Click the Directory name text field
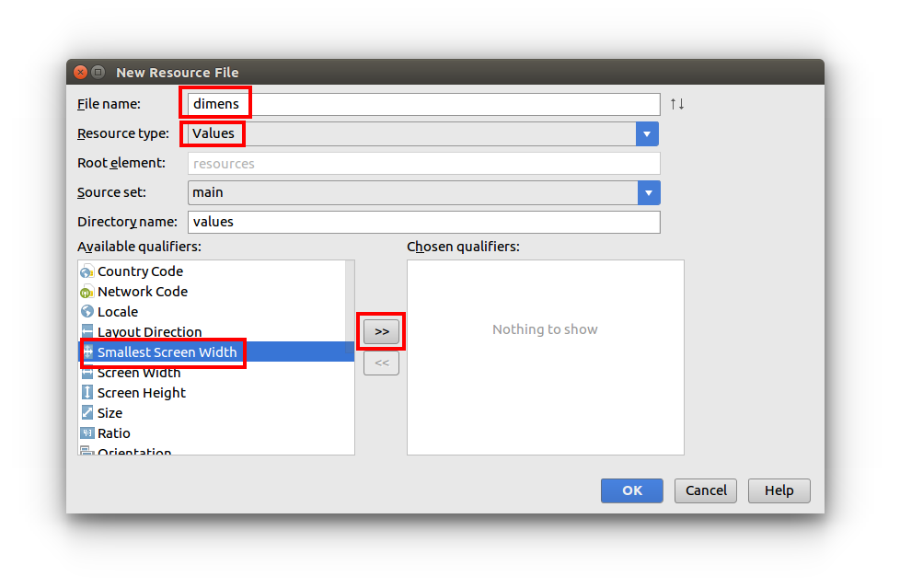This screenshot has height=588, width=923. [x=423, y=222]
